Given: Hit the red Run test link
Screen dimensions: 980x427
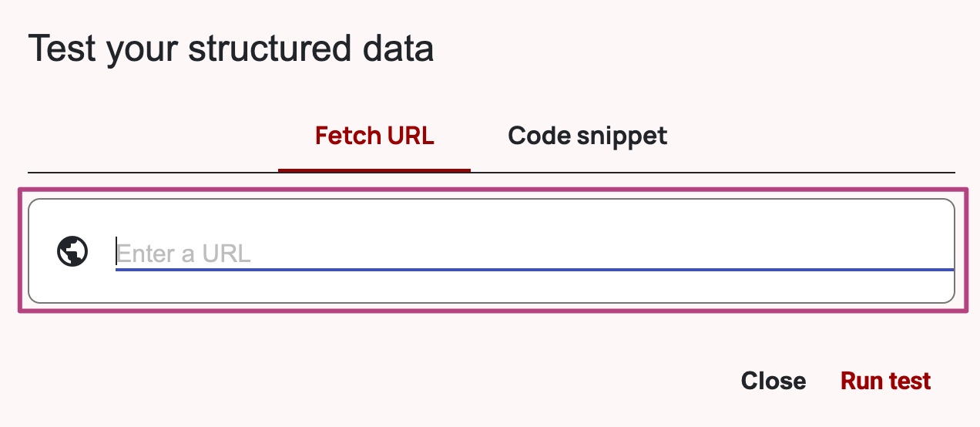Looking at the screenshot, I should click(885, 381).
